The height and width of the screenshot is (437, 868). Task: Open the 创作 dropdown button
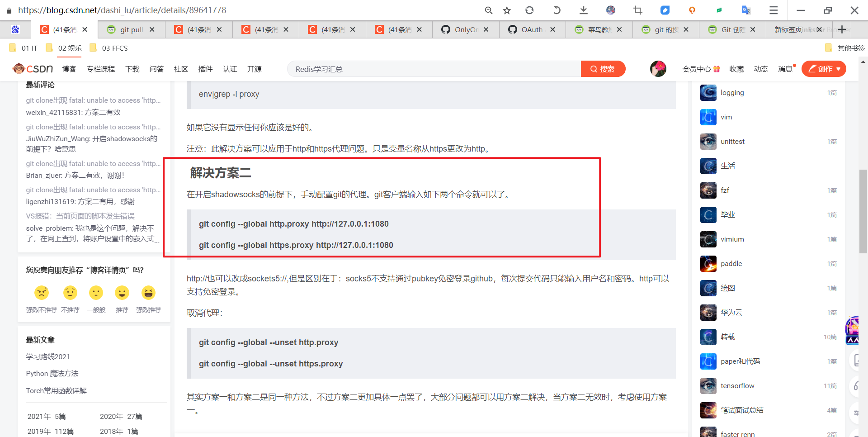click(x=824, y=69)
